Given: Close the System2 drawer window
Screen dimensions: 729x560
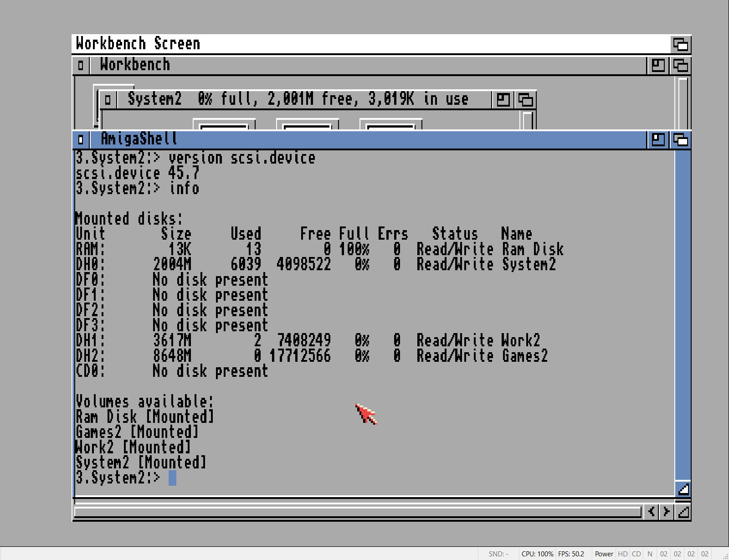Looking at the screenshot, I should (108, 99).
